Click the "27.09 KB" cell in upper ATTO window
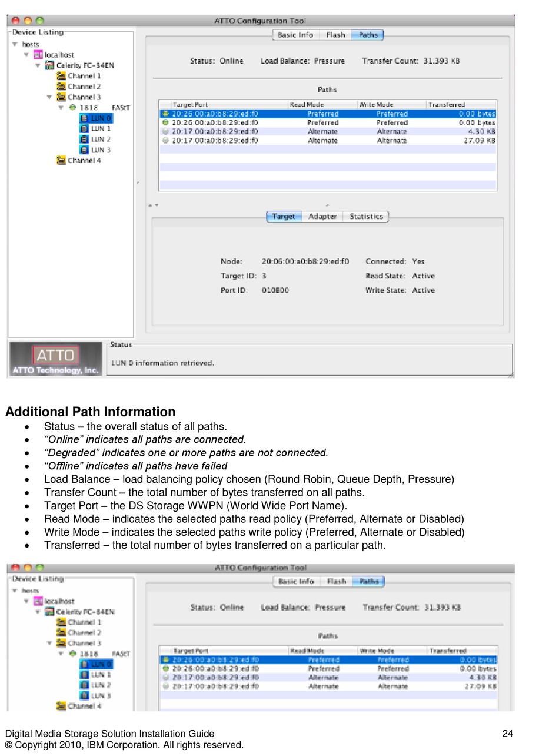The height and width of the screenshot is (756, 559). 480,141
